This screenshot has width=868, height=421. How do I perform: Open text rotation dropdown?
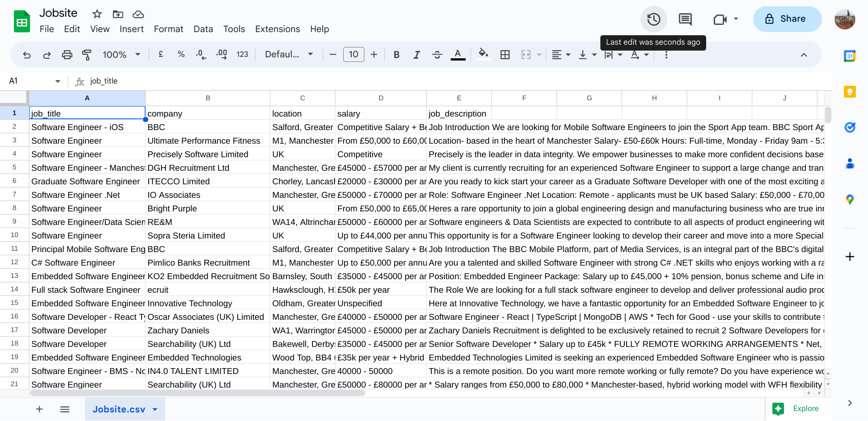pos(640,55)
